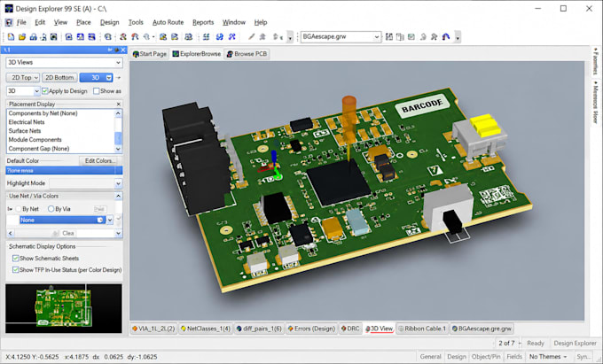The height and width of the screenshot is (364, 603).
Task: Click the Start Page tab icon
Action: (136, 54)
